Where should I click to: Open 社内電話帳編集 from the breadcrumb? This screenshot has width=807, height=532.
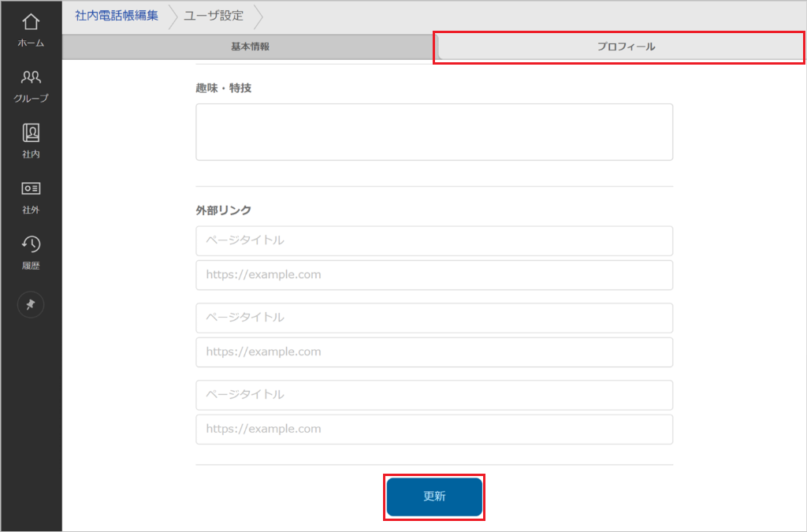(x=116, y=13)
